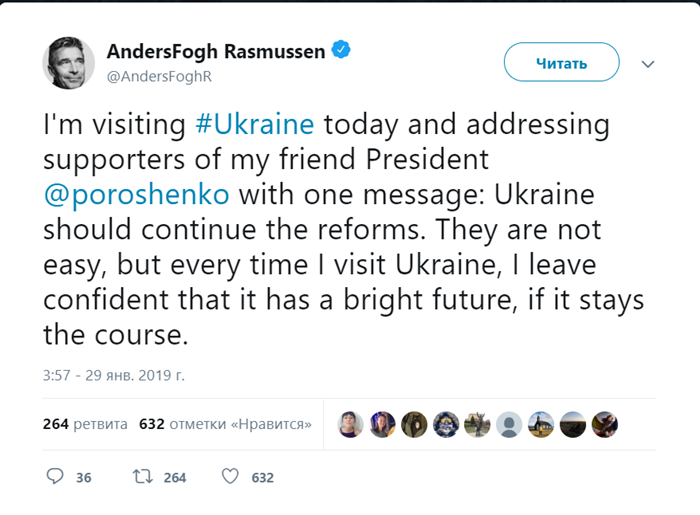Open the bear picture liker avatar
Image resolution: width=700 pixels, height=515 pixels.
(414, 424)
